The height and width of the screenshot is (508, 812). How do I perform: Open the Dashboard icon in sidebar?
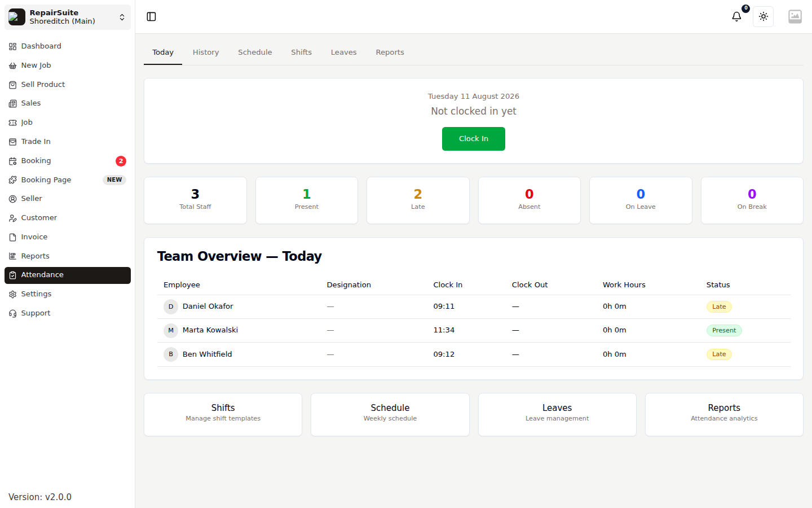12,46
